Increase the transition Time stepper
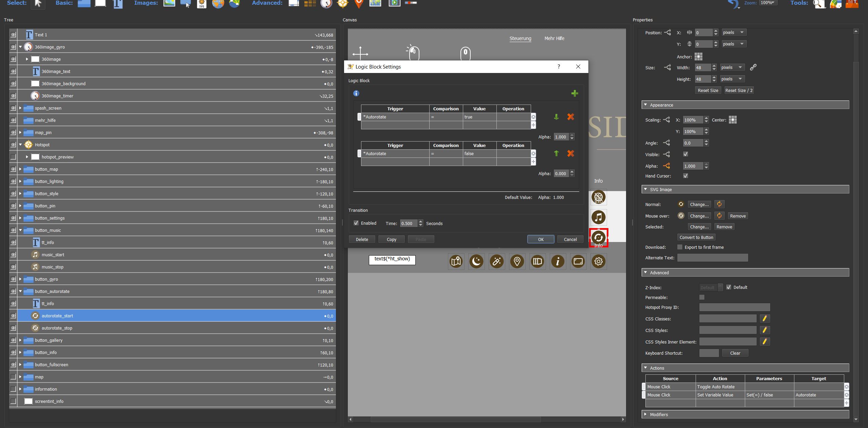Screen dimensions: 868x428 coord(421,221)
